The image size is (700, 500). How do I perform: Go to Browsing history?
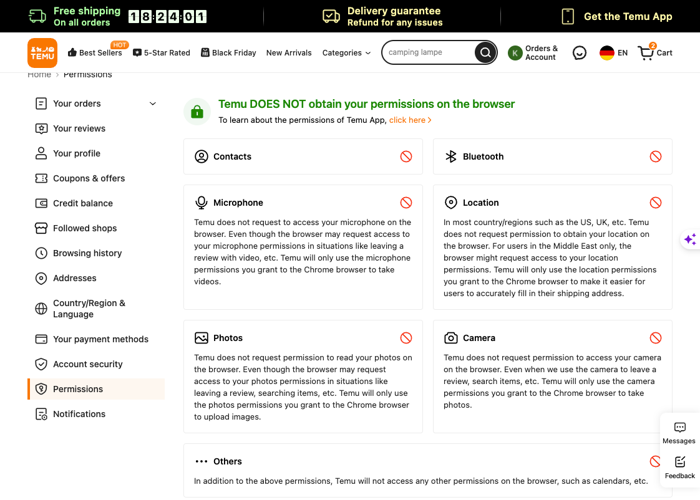(87, 253)
